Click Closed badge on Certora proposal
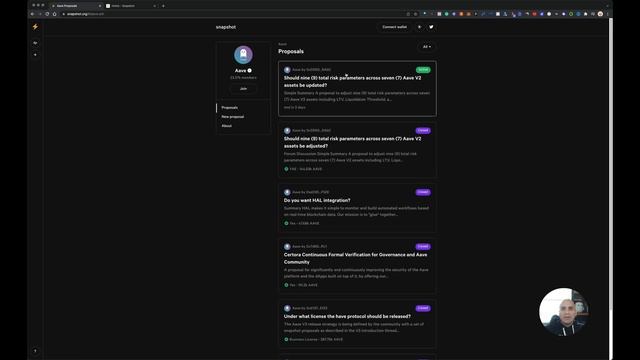 (x=423, y=247)
